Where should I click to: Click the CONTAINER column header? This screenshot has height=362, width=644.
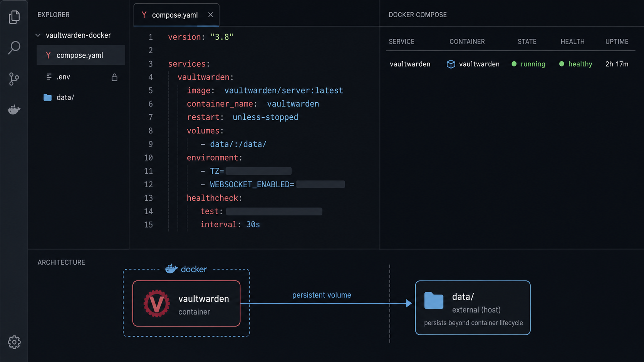point(467,42)
